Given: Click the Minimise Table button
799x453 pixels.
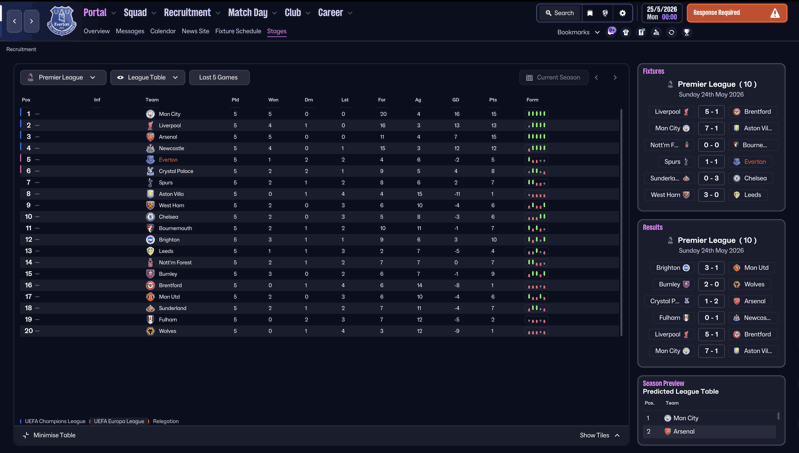Looking at the screenshot, I should (49, 435).
